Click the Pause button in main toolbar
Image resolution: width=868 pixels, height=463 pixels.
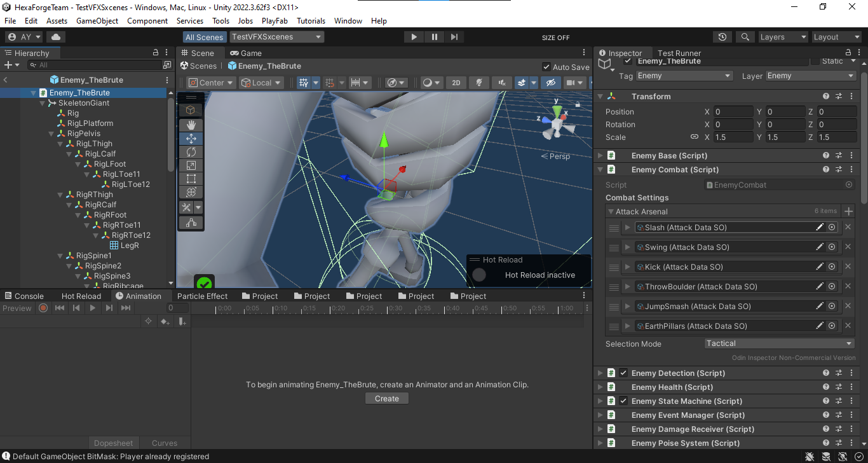pos(434,37)
